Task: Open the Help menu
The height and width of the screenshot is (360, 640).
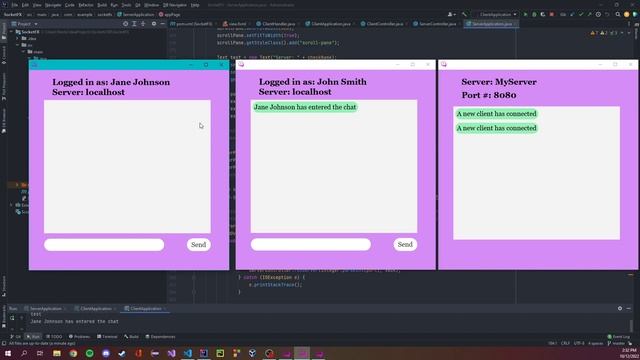Action: [x=195, y=5]
